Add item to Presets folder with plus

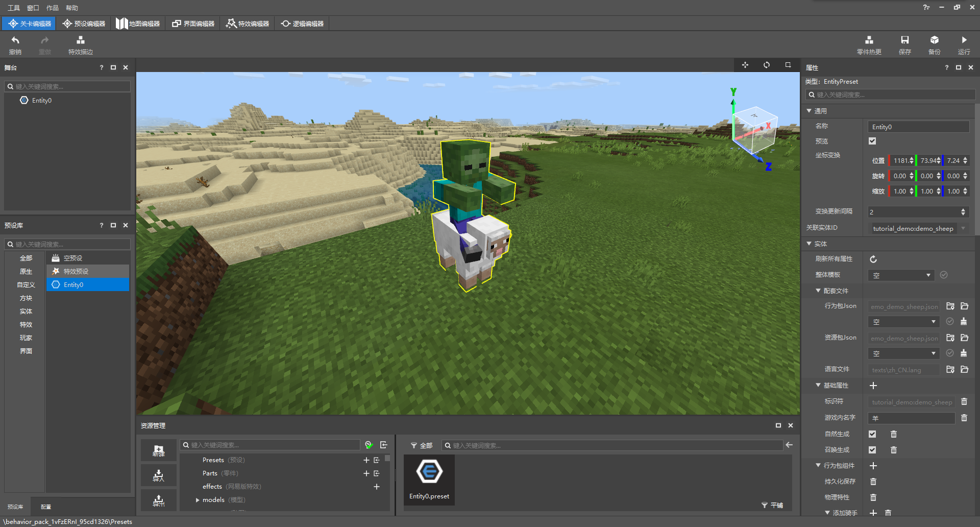click(366, 460)
